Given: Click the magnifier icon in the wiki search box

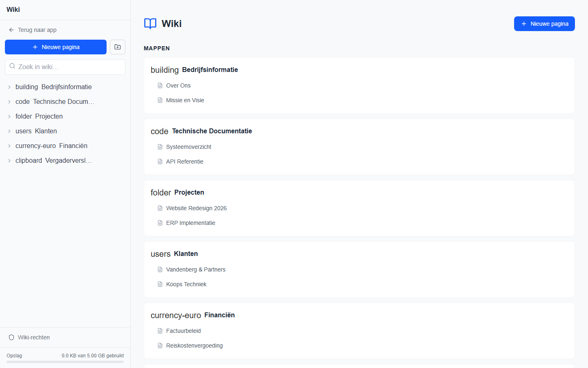Looking at the screenshot, I should tap(12, 66).
